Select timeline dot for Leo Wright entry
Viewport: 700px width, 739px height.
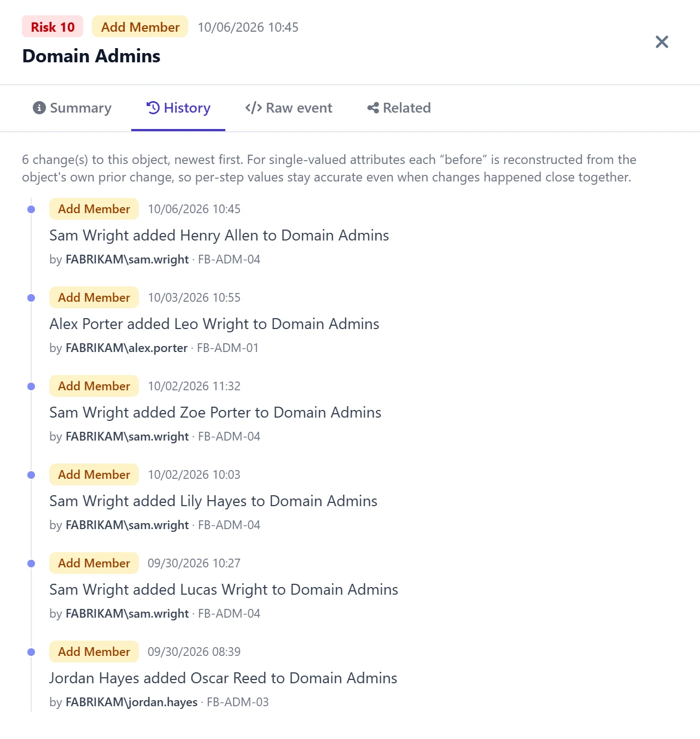[x=31, y=298]
